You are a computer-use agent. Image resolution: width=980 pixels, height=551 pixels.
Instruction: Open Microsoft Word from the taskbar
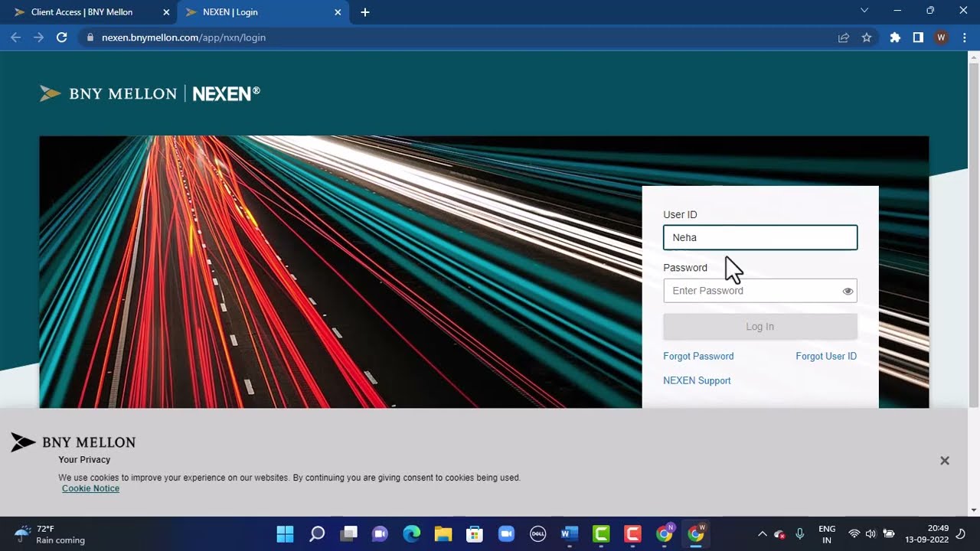coord(570,534)
